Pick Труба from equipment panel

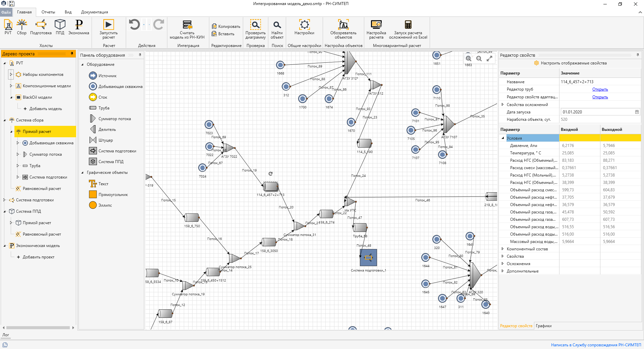(x=99, y=108)
